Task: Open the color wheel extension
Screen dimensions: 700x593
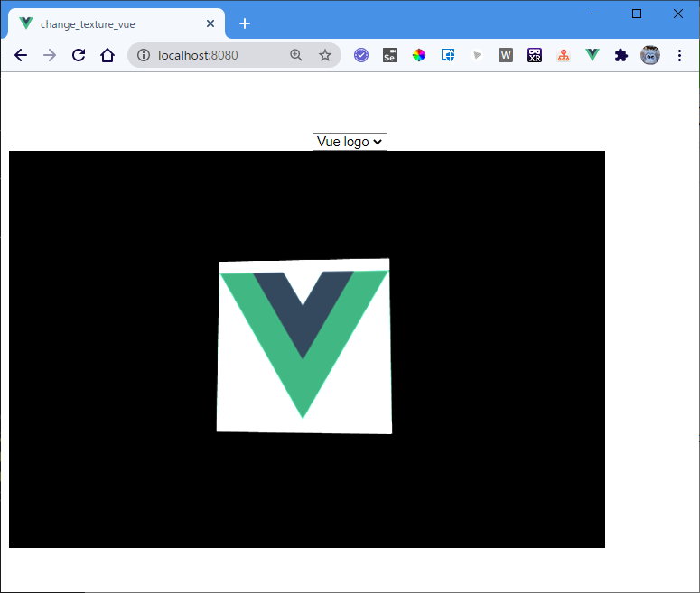Action: pos(419,55)
